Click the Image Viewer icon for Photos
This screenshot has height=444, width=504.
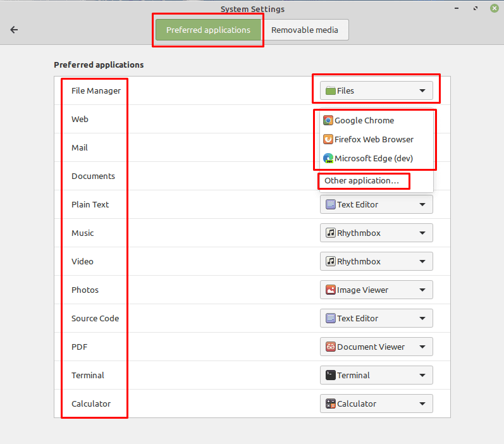tap(331, 290)
